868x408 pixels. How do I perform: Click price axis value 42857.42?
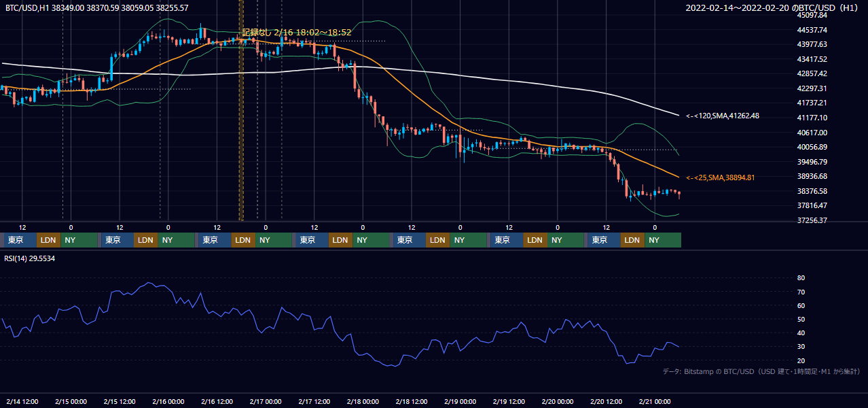click(x=812, y=73)
